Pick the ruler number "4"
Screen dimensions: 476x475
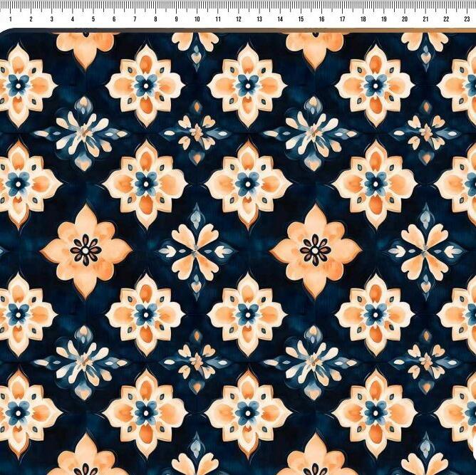pyautogui.click(x=73, y=19)
